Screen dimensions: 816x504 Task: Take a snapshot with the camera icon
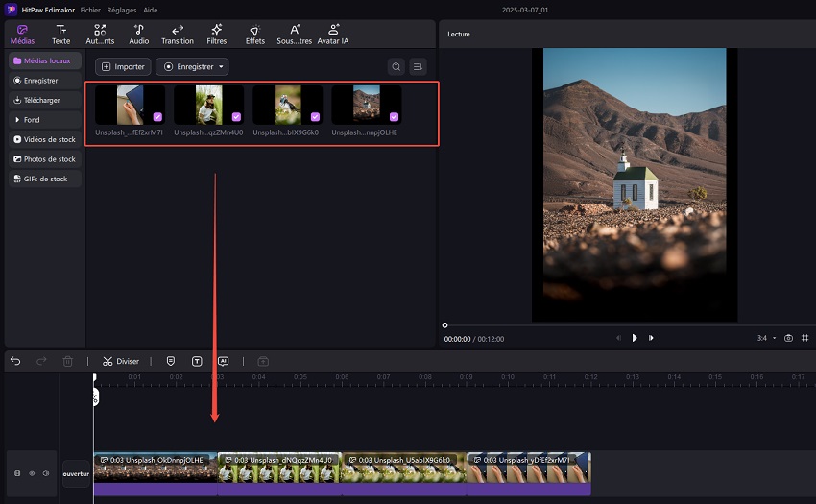(x=788, y=338)
